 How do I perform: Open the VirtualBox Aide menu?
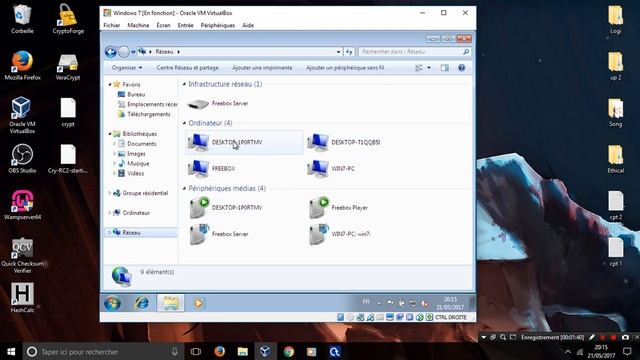248,25
